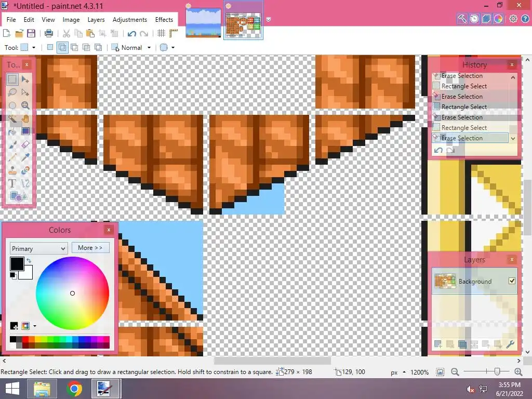Screen dimensions: 532x399
Task: Set selection mode to Invert (xor)
Action: pyautogui.click(x=98, y=47)
